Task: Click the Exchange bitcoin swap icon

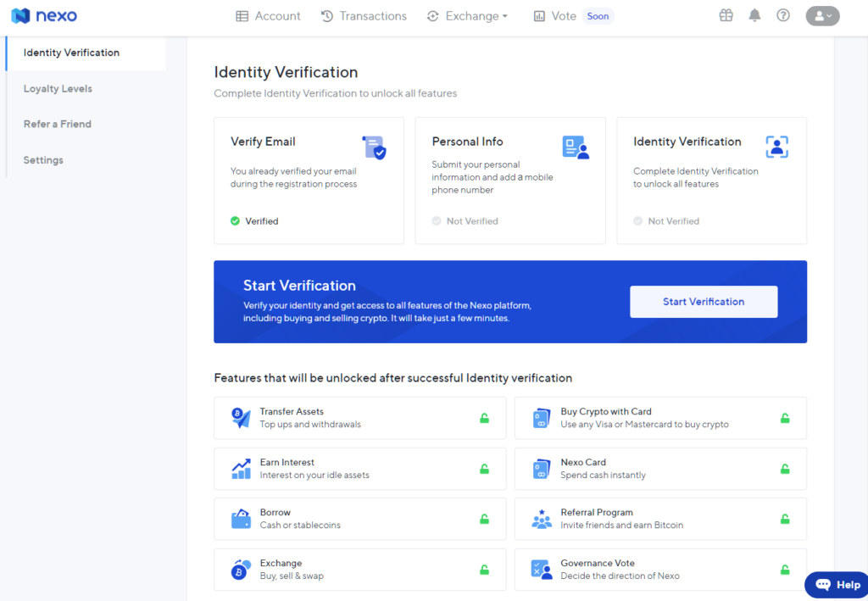Action: (x=241, y=570)
